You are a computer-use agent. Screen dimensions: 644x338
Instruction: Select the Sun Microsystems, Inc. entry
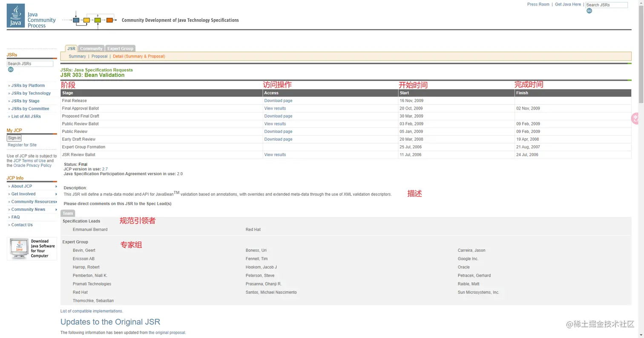478,292
